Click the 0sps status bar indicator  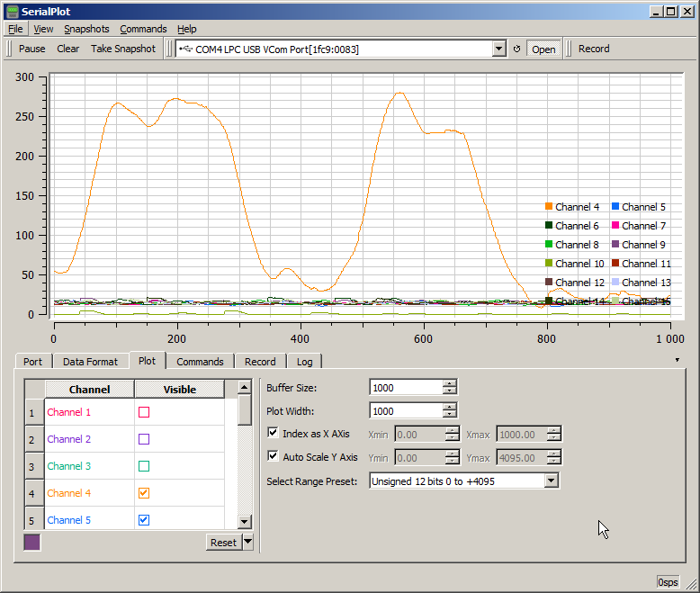tap(668, 582)
